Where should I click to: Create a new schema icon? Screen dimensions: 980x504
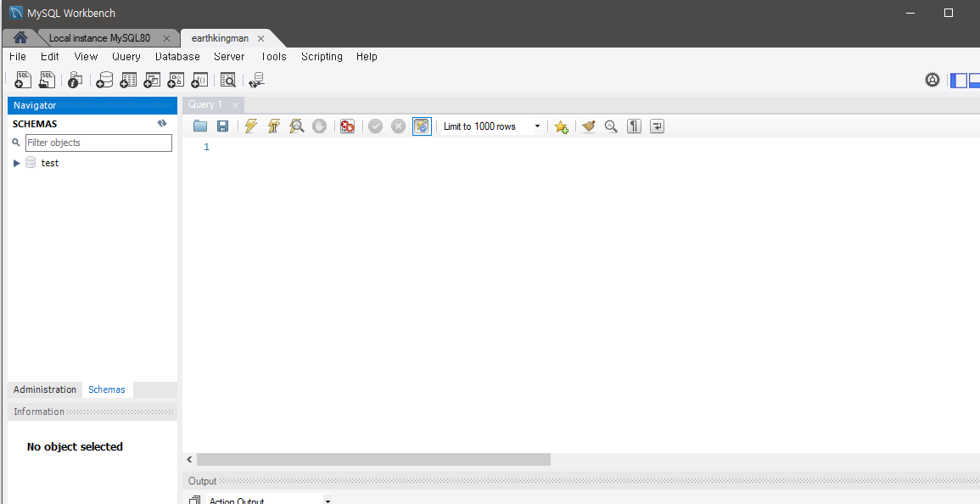[104, 80]
